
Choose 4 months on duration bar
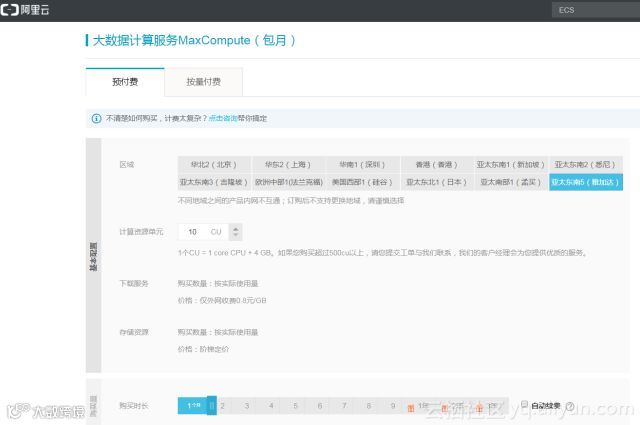click(271, 406)
